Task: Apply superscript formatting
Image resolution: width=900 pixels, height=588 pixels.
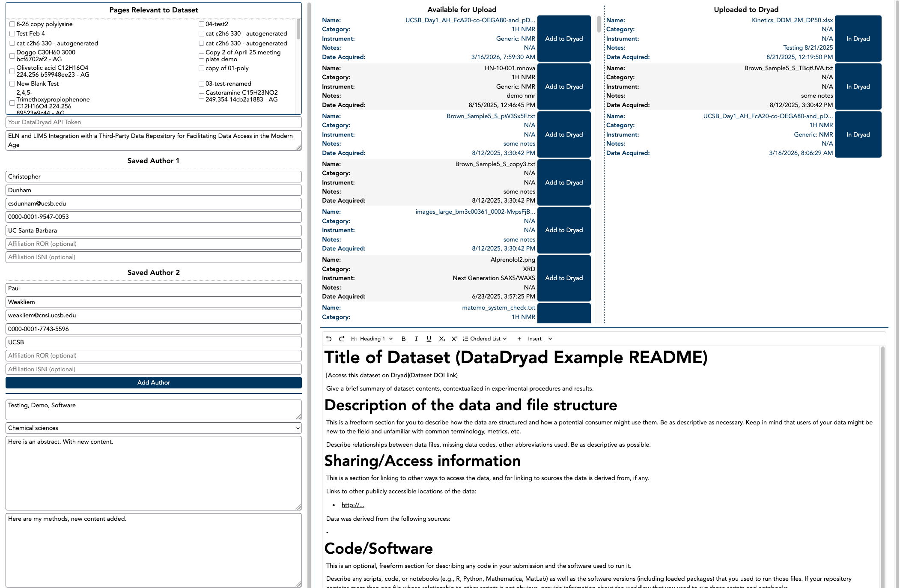Action: point(454,339)
